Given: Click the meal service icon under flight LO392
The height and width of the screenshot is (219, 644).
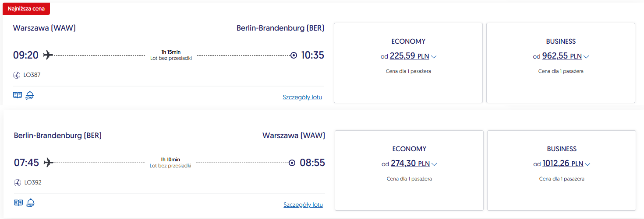Looking at the screenshot, I should click(31, 202).
